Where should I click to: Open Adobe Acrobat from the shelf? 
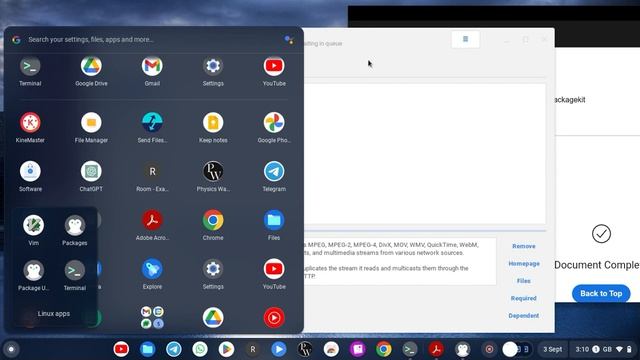(x=436, y=349)
